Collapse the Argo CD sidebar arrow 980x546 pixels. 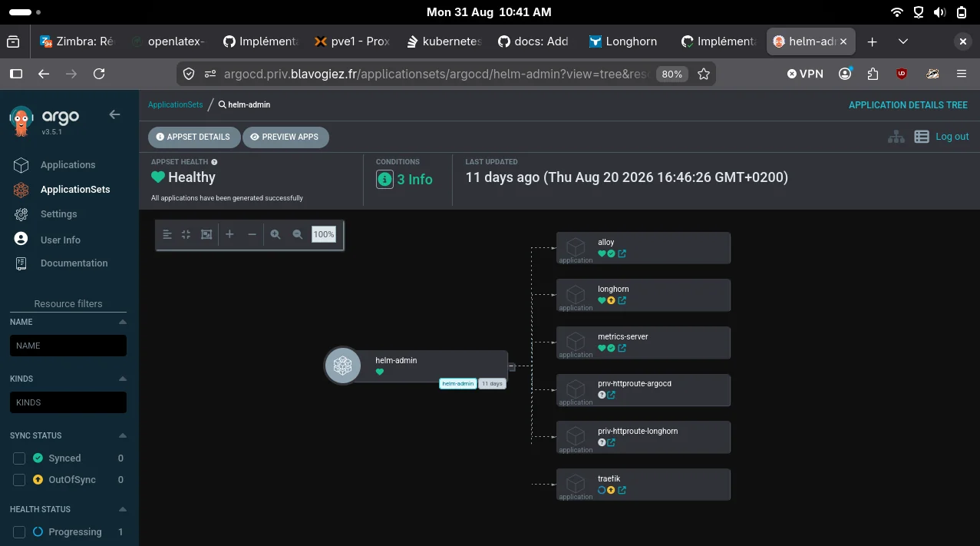pos(114,114)
